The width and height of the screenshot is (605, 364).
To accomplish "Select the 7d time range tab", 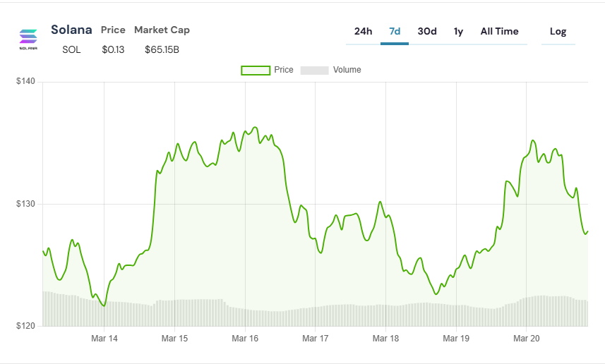I will click(395, 31).
